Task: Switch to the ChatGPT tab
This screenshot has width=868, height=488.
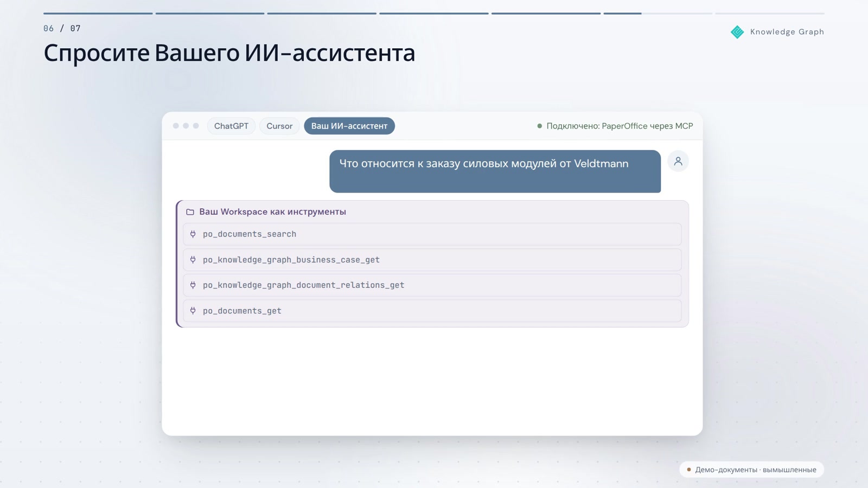Action: click(x=231, y=126)
